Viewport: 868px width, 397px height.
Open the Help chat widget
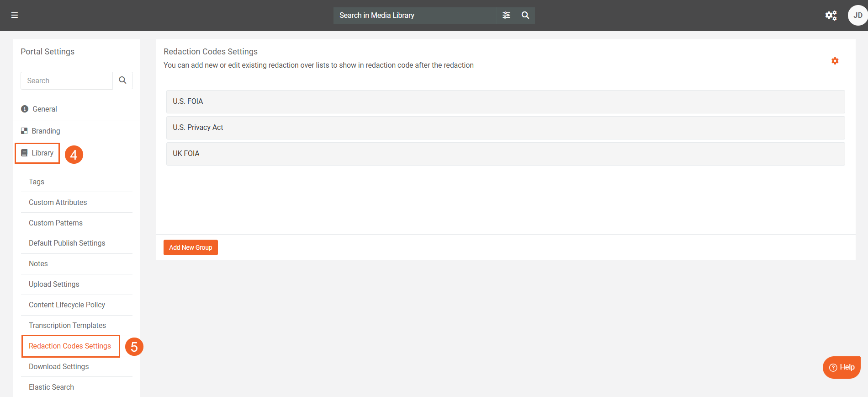click(x=842, y=367)
